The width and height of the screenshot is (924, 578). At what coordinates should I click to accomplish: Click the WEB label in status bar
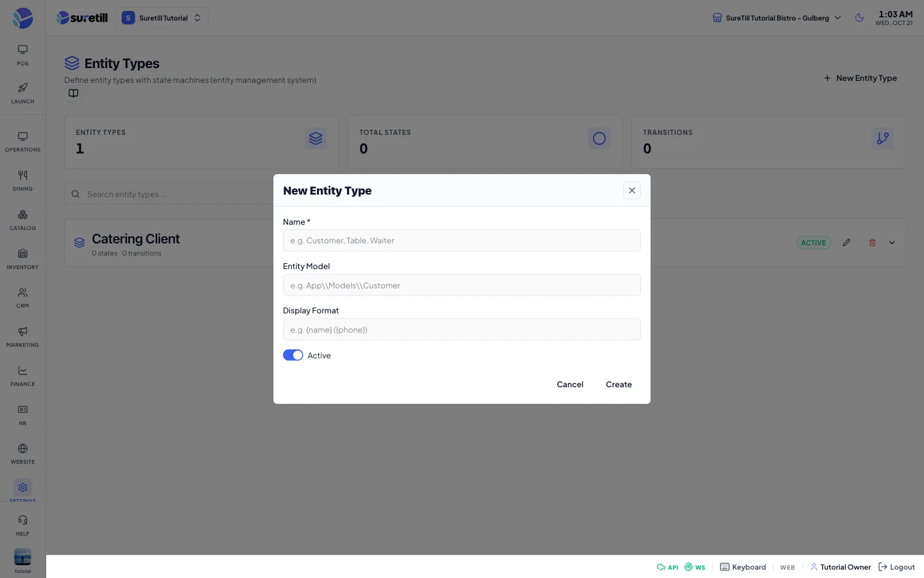[787, 568]
